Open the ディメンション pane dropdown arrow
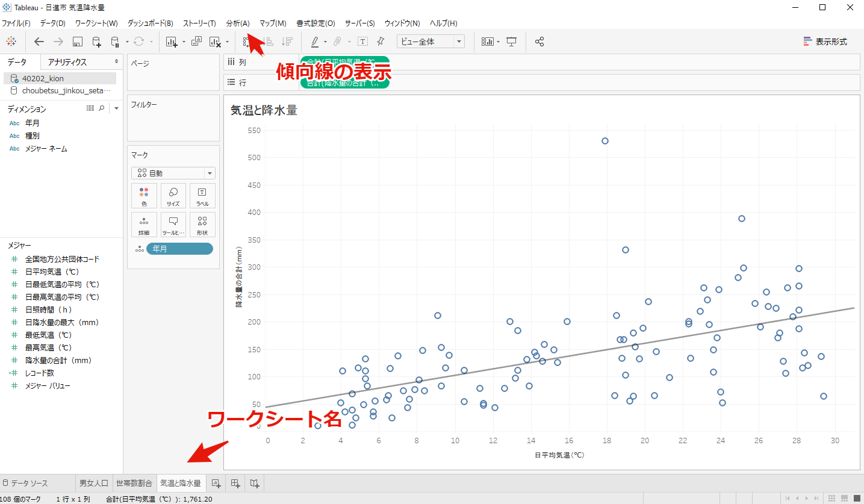864x504 pixels. [116, 108]
